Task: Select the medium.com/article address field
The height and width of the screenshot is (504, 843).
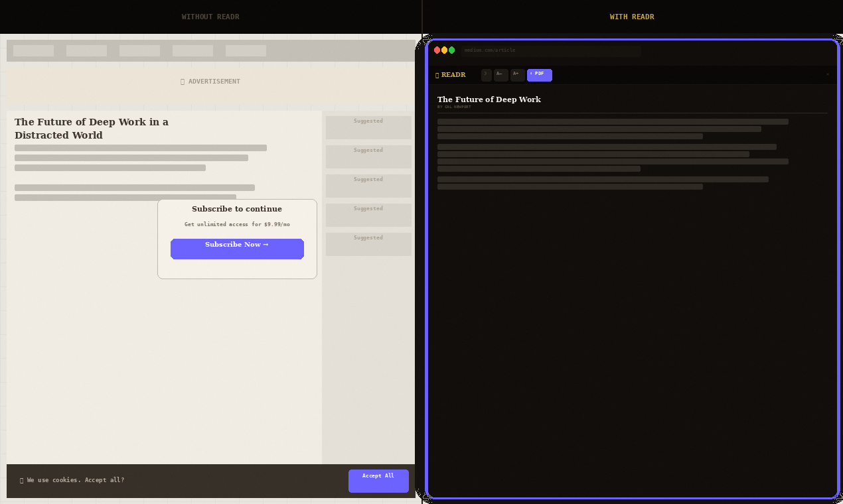Action: 551,50
